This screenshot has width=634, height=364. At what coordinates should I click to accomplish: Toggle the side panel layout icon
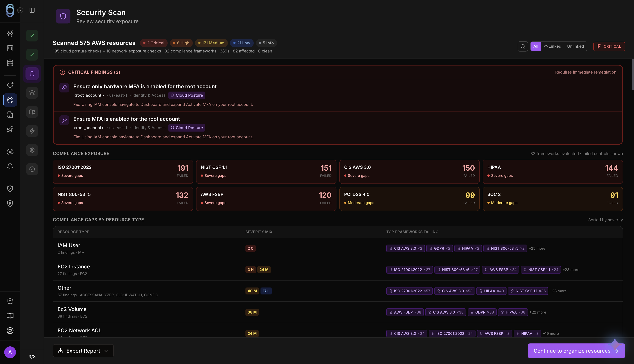(x=32, y=10)
